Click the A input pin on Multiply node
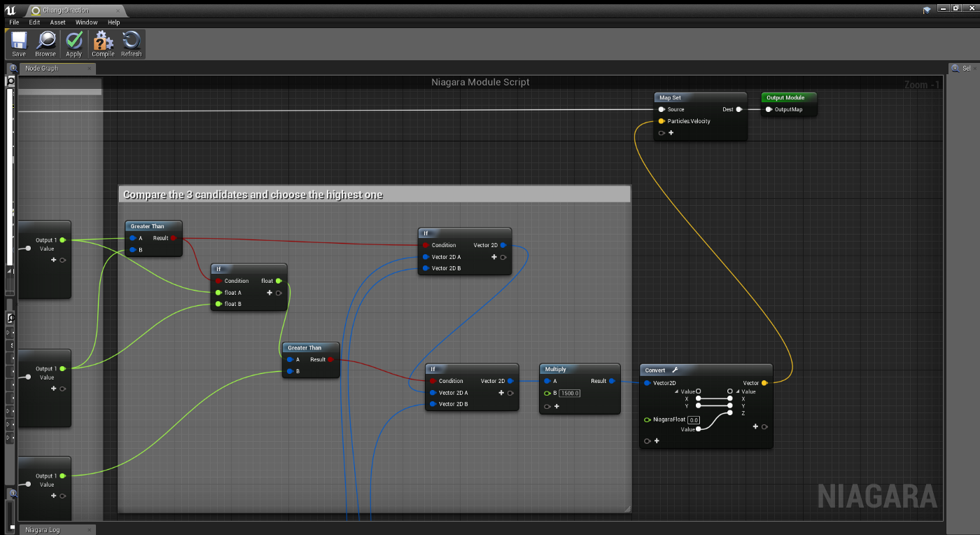Viewport: 980px width, 535px height. [547, 381]
